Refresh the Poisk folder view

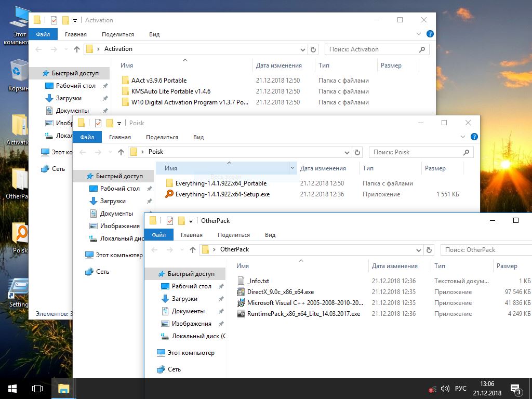click(357, 152)
